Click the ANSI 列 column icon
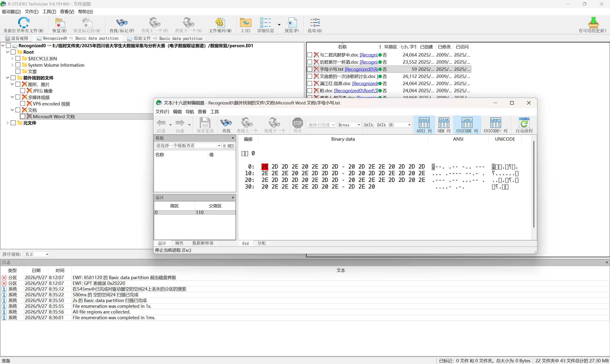This screenshot has height=364, width=610. point(424,122)
